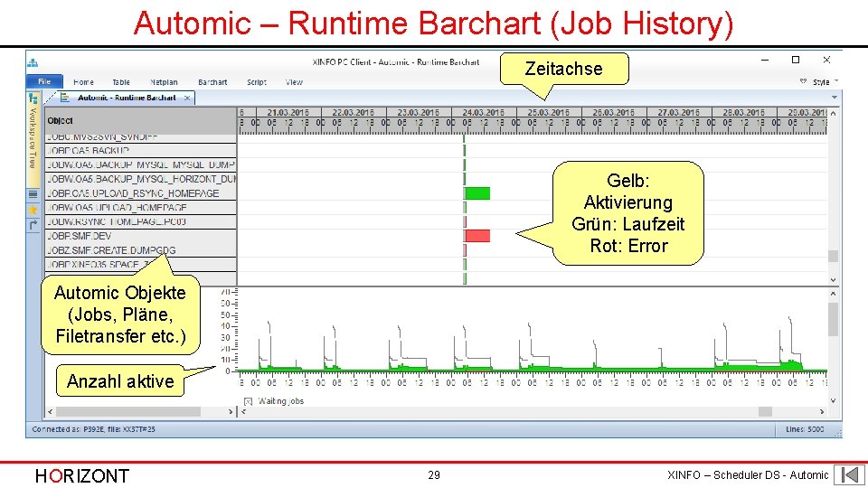868x488 pixels.
Task: Select row JOBP.OA5.BACKUP
Action: coord(141,151)
